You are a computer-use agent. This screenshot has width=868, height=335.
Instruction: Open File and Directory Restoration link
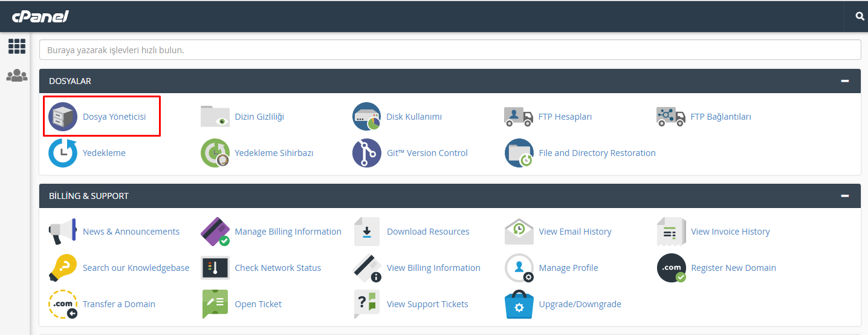(x=597, y=153)
